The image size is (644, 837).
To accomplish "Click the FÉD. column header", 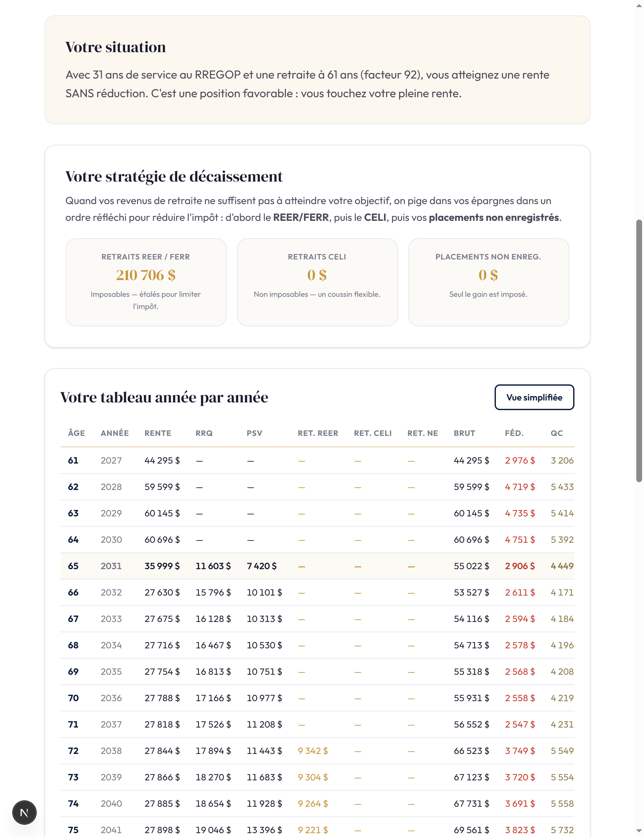I will [x=514, y=433].
